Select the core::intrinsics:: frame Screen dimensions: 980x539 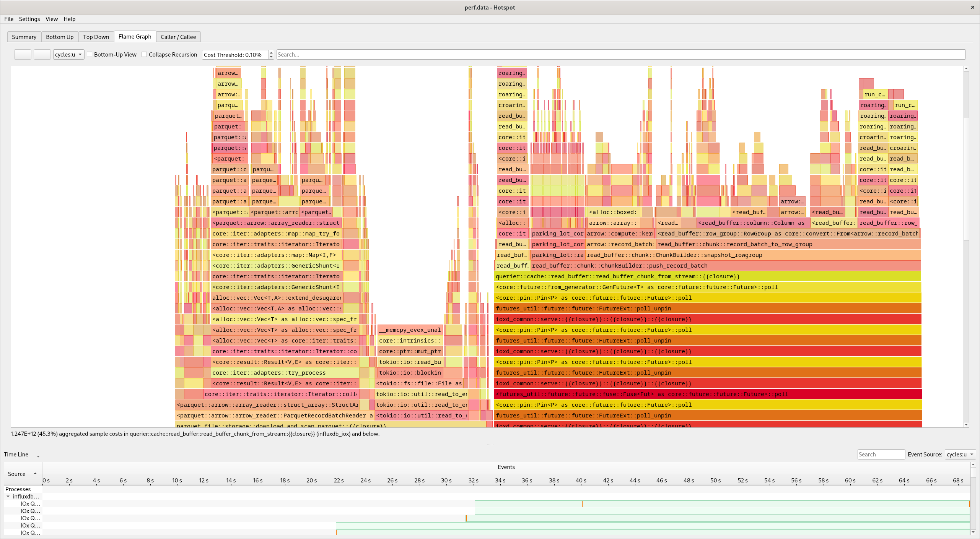410,341
